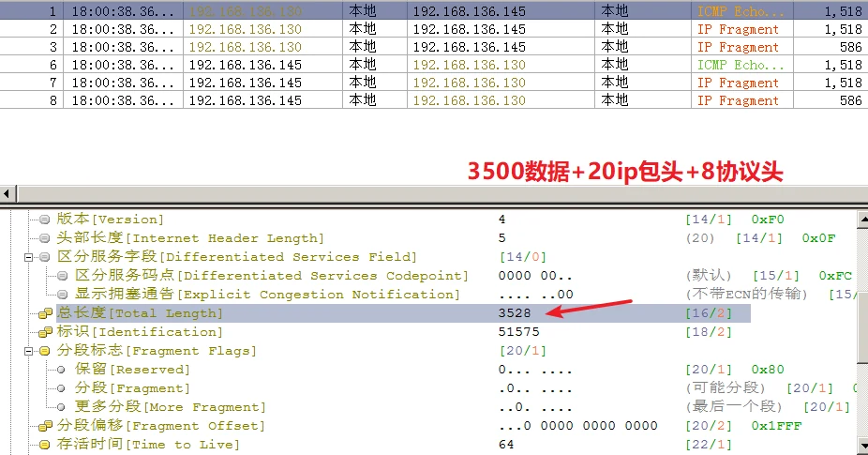Select the More Fragment flag row
This screenshot has height=455, width=868.
pyautogui.click(x=170, y=407)
